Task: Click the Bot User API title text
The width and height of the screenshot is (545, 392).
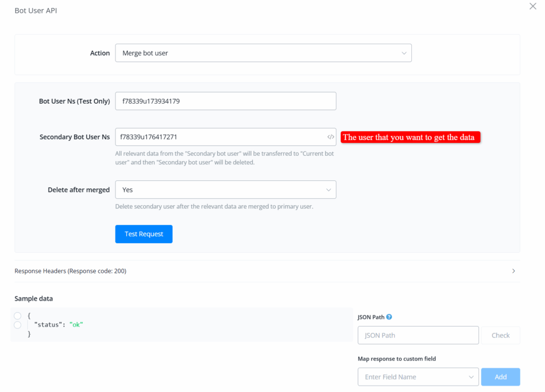Action: coord(36,11)
